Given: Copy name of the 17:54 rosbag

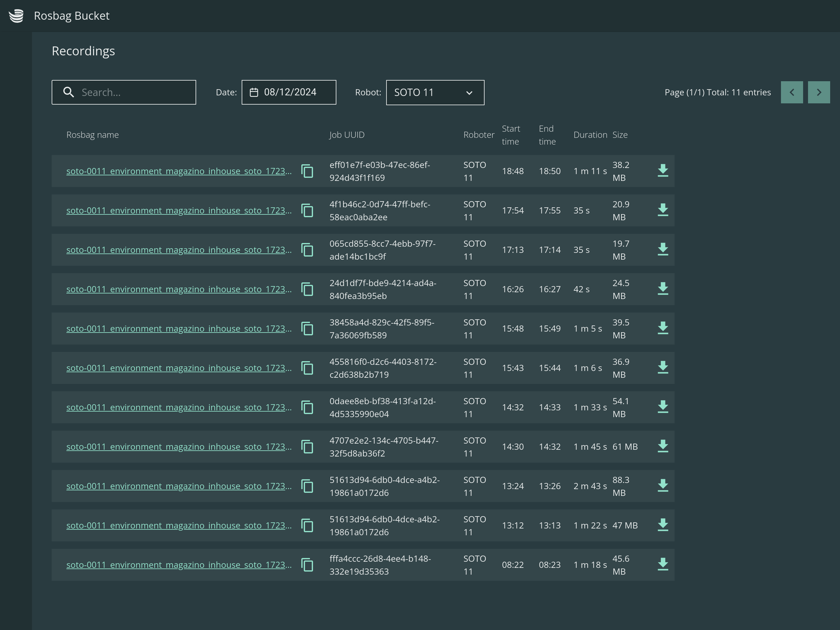Looking at the screenshot, I should tap(307, 210).
